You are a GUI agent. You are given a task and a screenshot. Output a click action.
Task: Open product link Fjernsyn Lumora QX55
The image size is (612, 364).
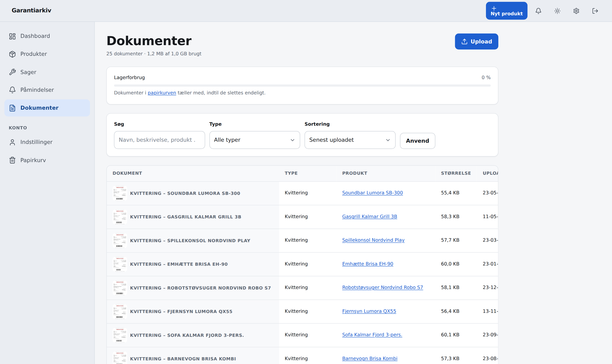point(369,311)
